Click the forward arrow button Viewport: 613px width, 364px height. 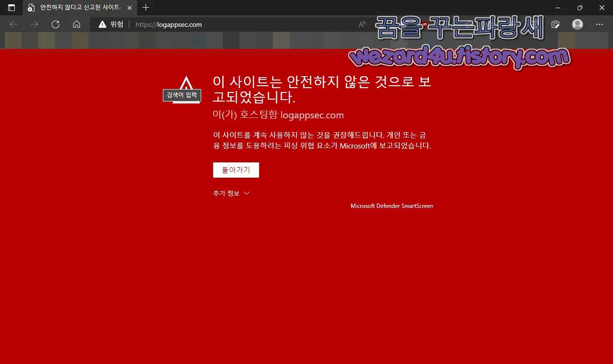click(x=34, y=24)
